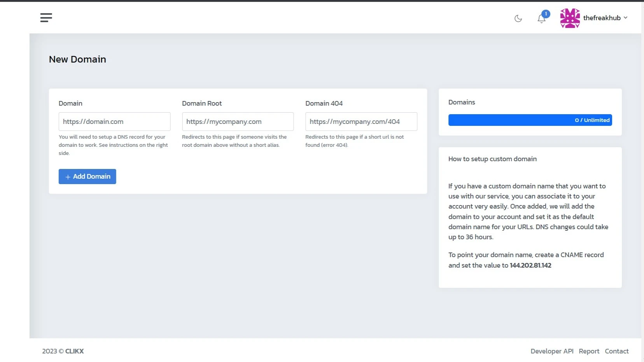
Task: Click the Domains card title
Action: click(462, 102)
